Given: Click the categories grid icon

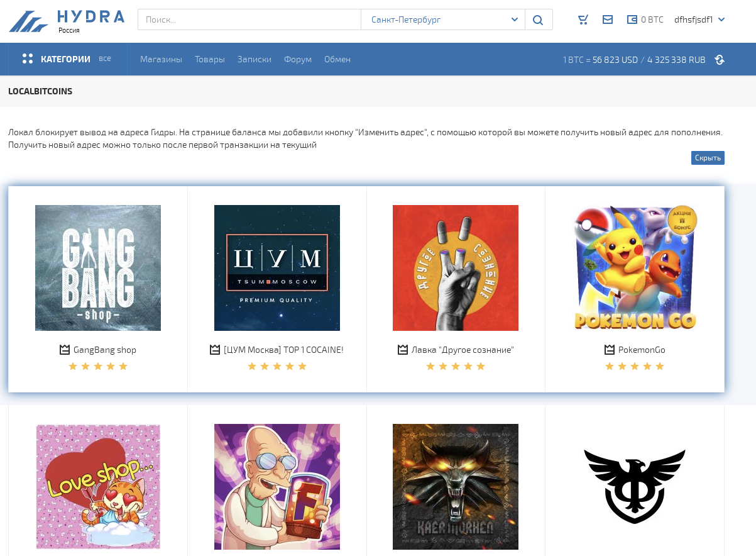Looking at the screenshot, I should point(28,58).
